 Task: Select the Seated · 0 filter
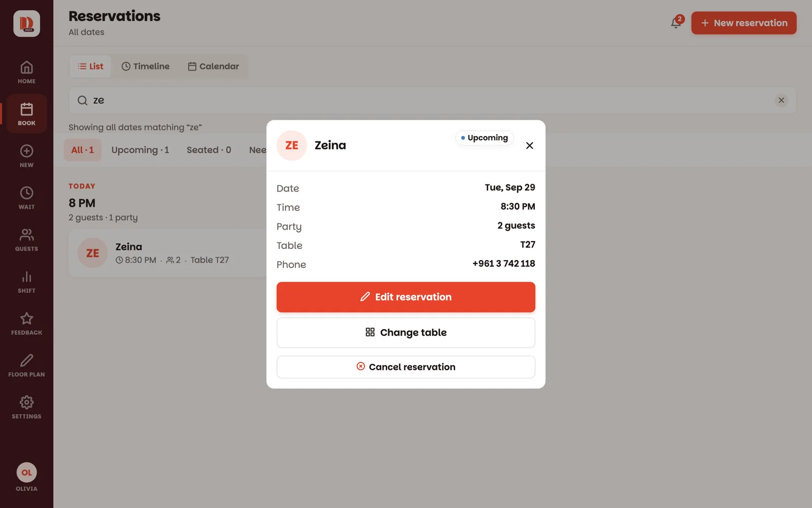point(209,150)
